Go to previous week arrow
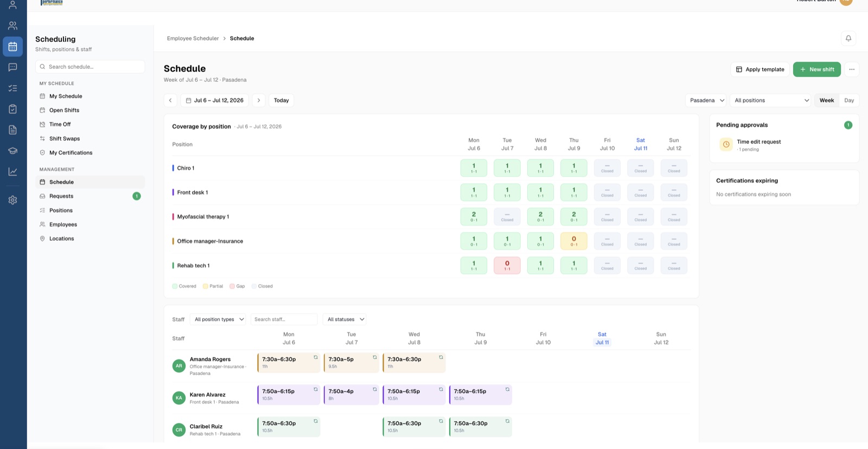Viewport: 868px width, 449px height. pos(170,100)
